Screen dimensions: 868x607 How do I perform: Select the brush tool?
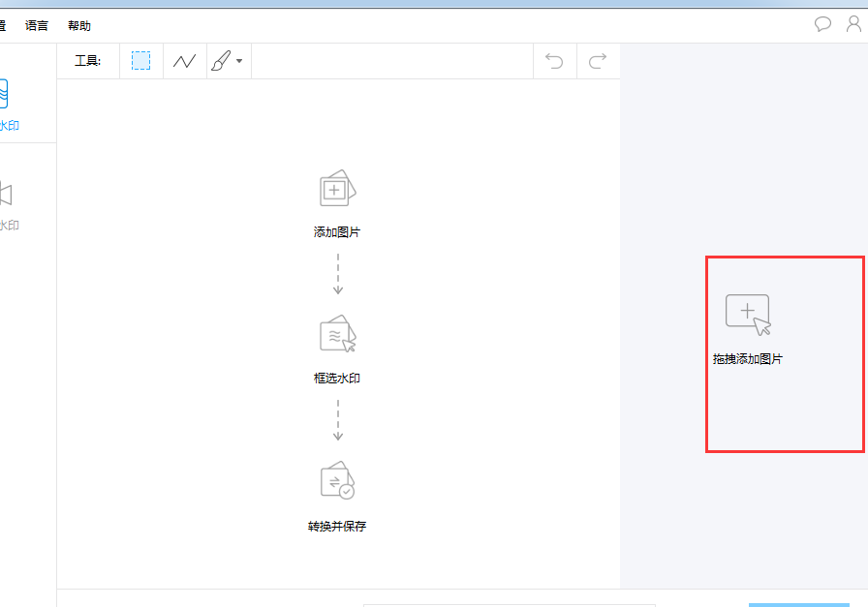coord(222,60)
